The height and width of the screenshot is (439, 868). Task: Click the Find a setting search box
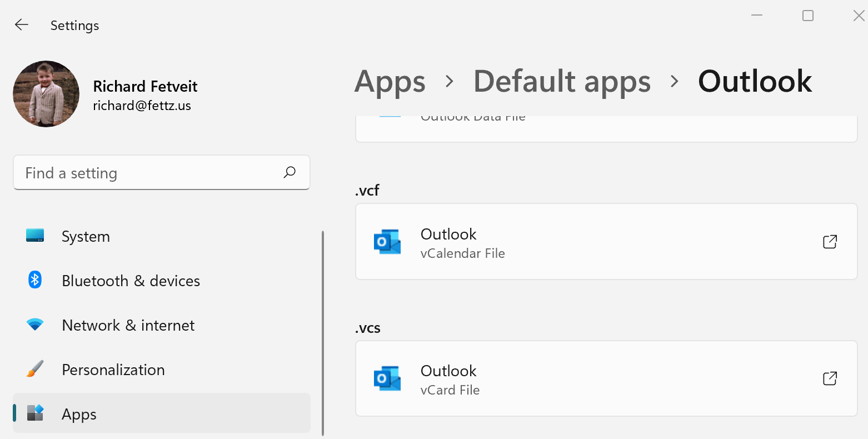[x=150, y=173]
